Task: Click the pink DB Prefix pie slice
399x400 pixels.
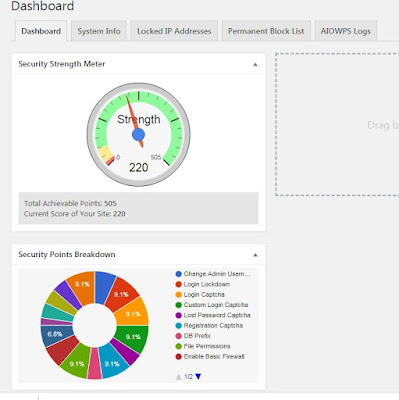Action: 95,365
